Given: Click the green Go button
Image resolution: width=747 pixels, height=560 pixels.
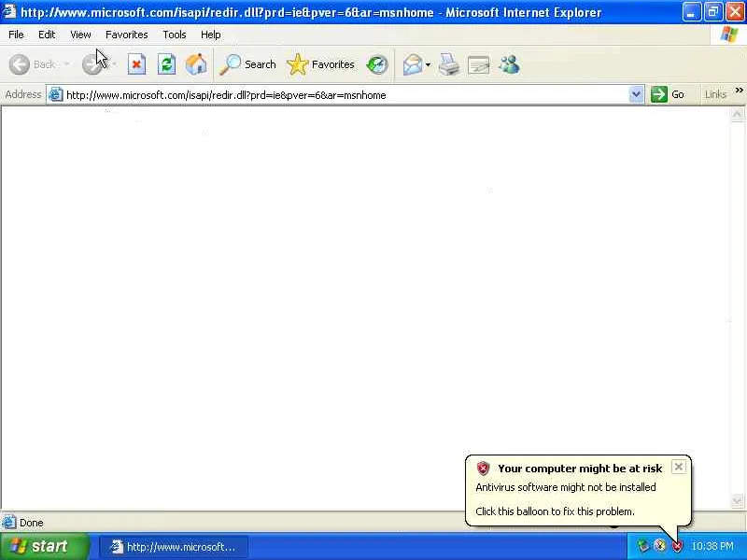Looking at the screenshot, I should (668, 94).
